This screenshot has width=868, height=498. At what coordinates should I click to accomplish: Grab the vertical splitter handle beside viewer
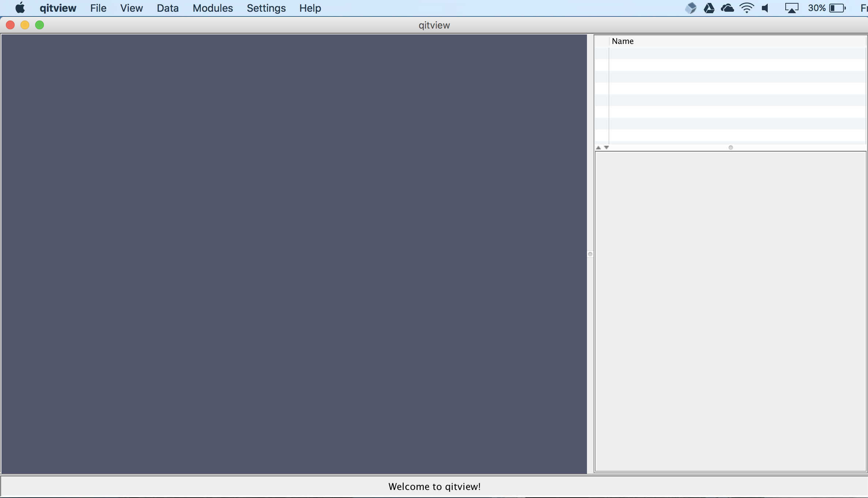590,254
